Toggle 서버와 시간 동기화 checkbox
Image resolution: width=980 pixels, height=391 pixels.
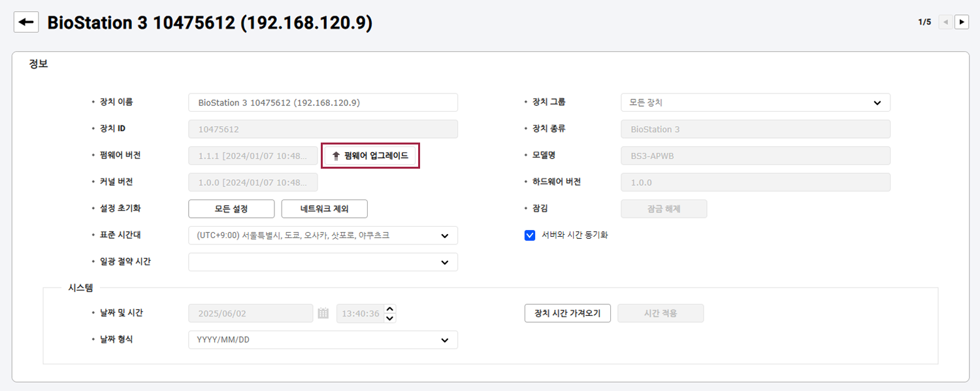pos(530,235)
